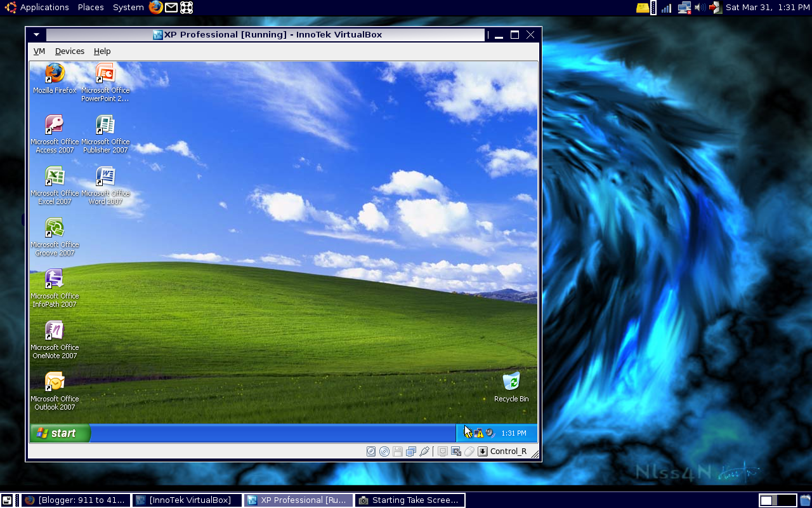Open the Devices menu in VirtualBox
Screen dimensions: 812x508
70,51
